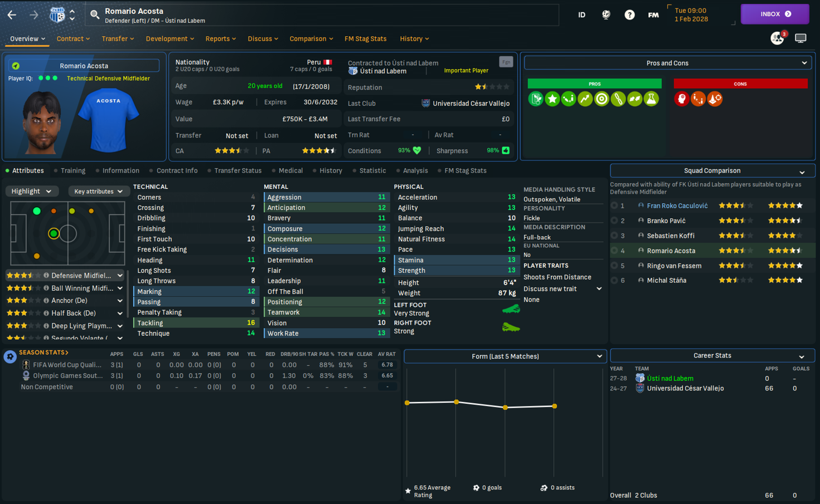Select the radio circle for Fran Roko Caculović
Screen dimensions: 820x504
[614, 205]
